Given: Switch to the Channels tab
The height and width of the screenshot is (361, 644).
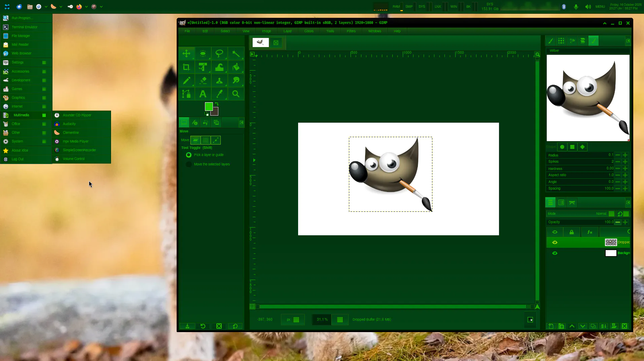Looking at the screenshot, I should click(561, 202).
